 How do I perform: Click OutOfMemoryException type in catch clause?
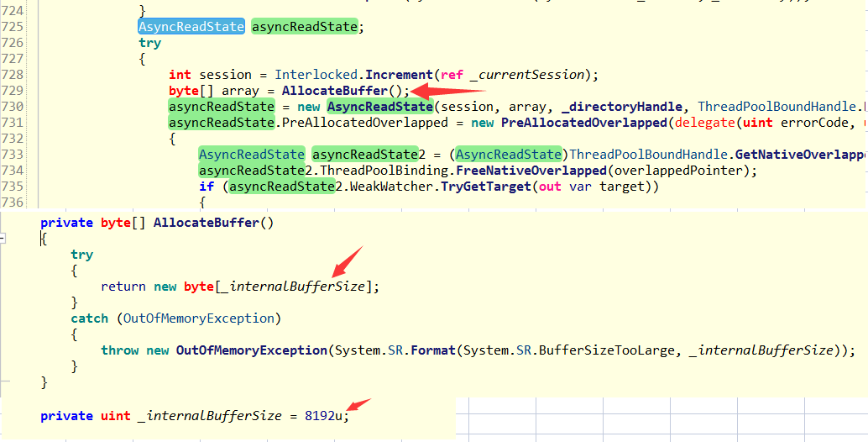[199, 318]
